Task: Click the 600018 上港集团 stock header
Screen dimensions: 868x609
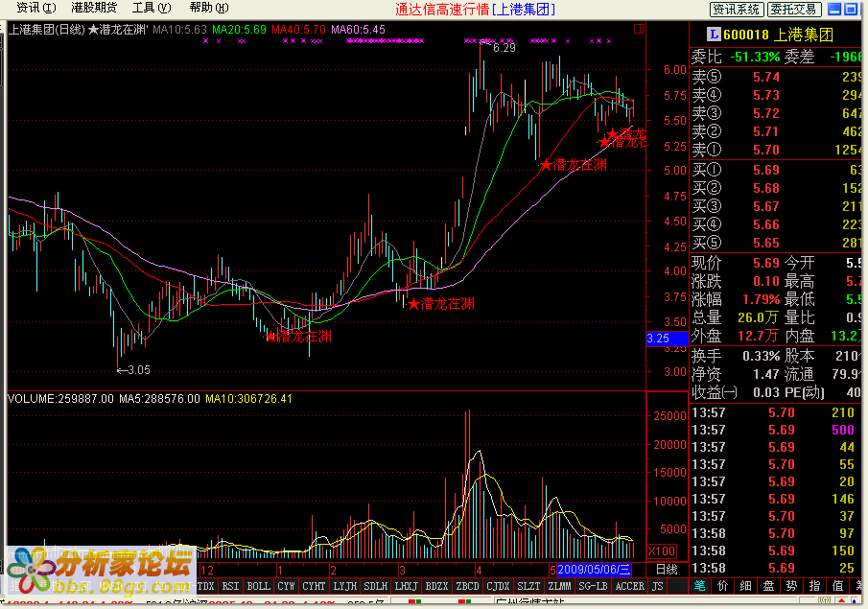Action: point(778,35)
